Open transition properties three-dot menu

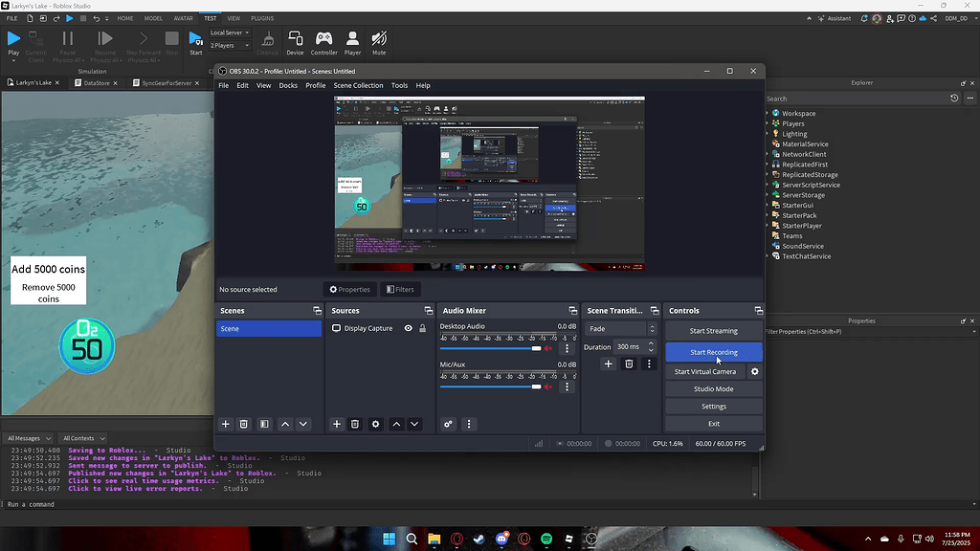649,364
